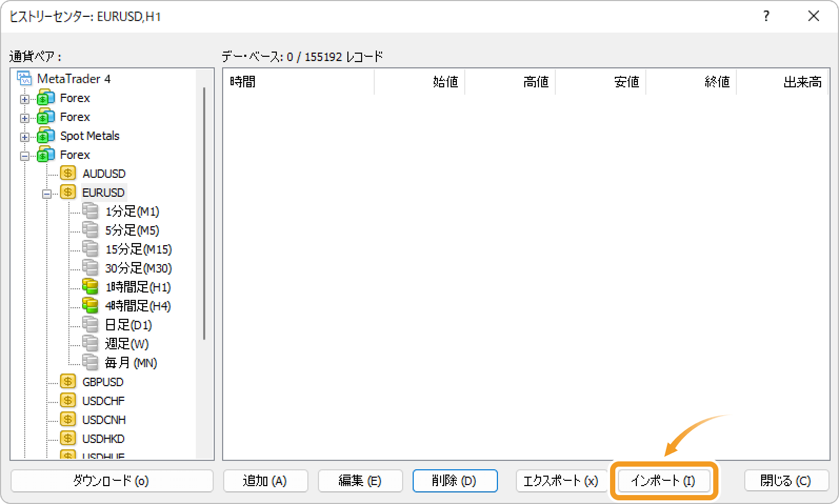The image size is (839, 504).
Task: Select the 5分足(M5) timeframe label
Action: coord(132,230)
